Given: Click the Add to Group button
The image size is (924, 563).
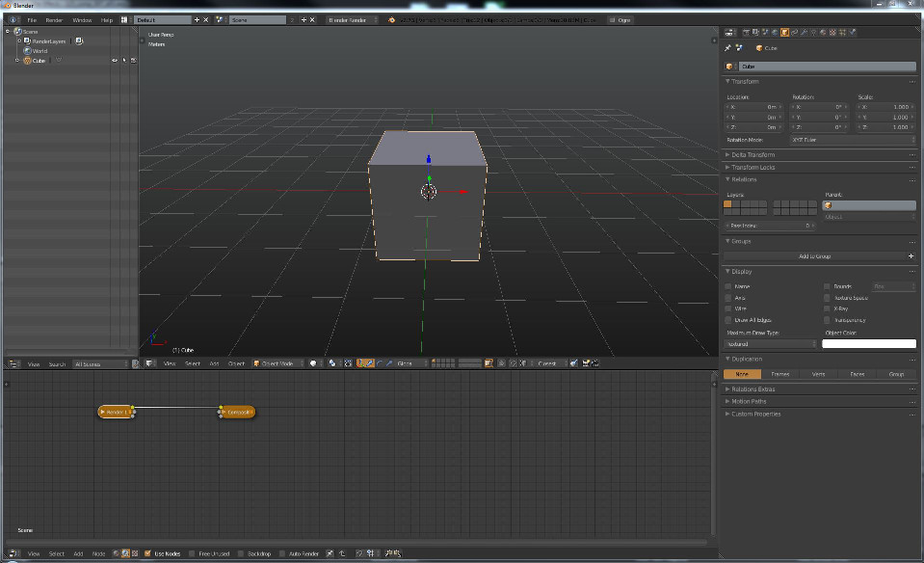Looking at the screenshot, I should pyautogui.click(x=814, y=256).
